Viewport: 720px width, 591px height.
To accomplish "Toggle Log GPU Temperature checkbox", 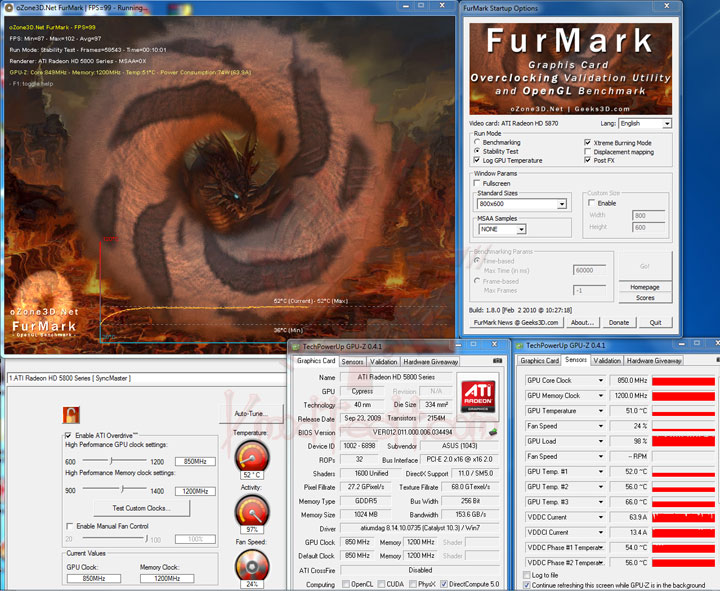I will [x=477, y=160].
